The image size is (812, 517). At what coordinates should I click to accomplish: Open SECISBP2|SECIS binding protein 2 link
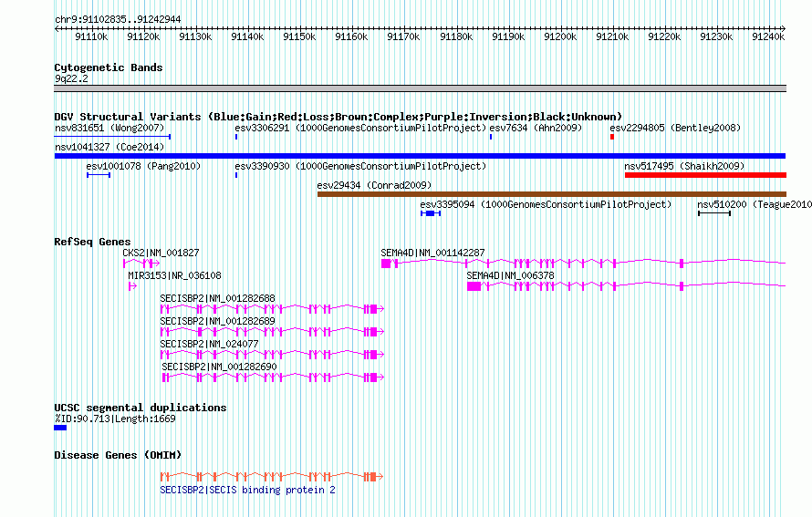pyautogui.click(x=247, y=490)
